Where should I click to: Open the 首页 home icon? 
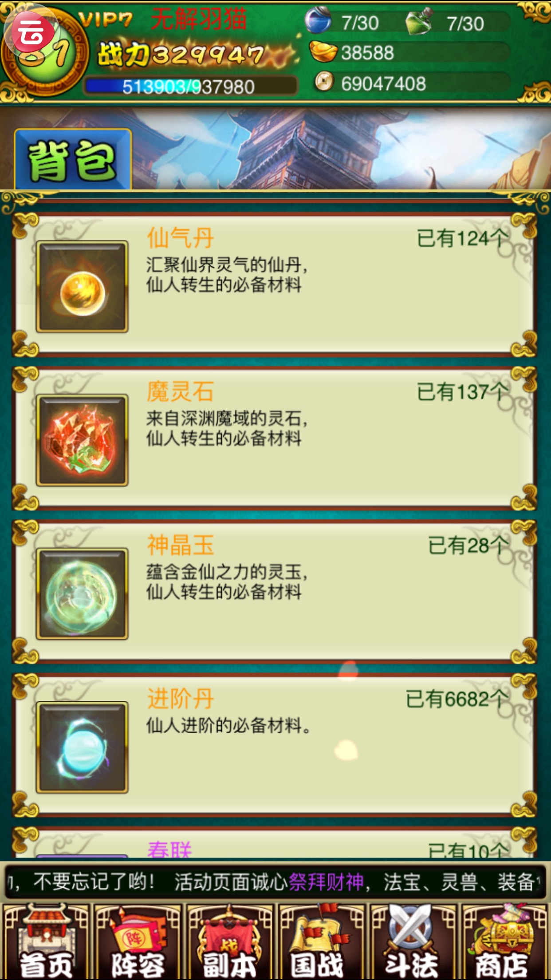pos(46,942)
